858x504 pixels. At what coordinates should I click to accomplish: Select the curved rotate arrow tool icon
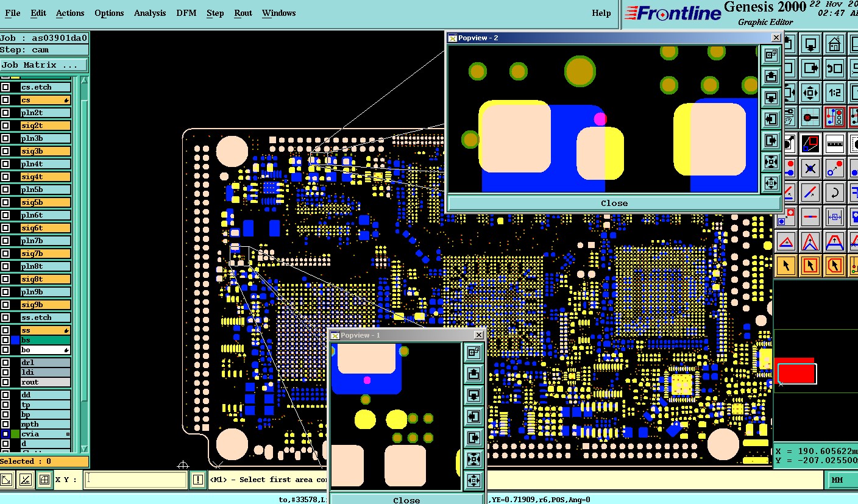pos(834,192)
